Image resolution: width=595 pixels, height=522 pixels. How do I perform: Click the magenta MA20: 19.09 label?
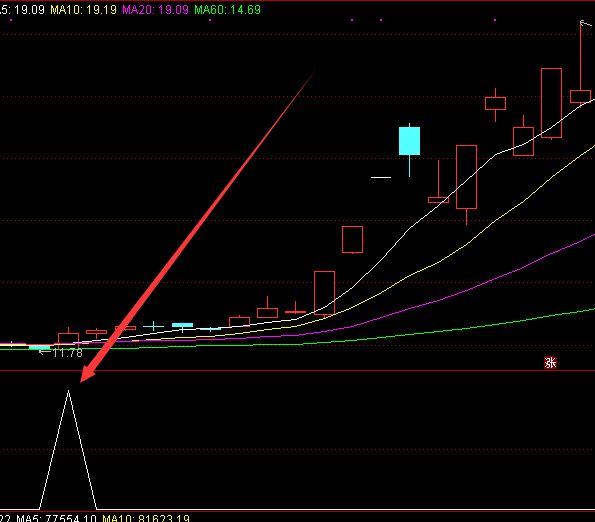[x=155, y=9]
